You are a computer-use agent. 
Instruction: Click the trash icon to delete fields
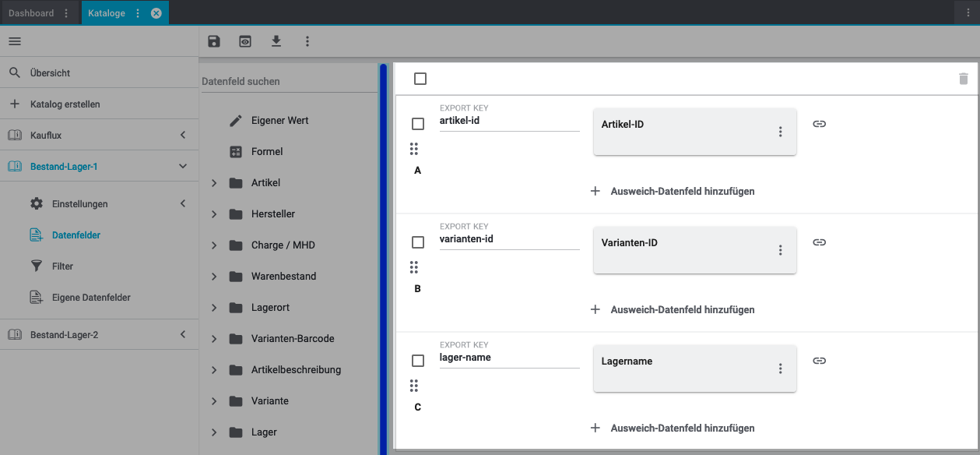[x=964, y=79]
